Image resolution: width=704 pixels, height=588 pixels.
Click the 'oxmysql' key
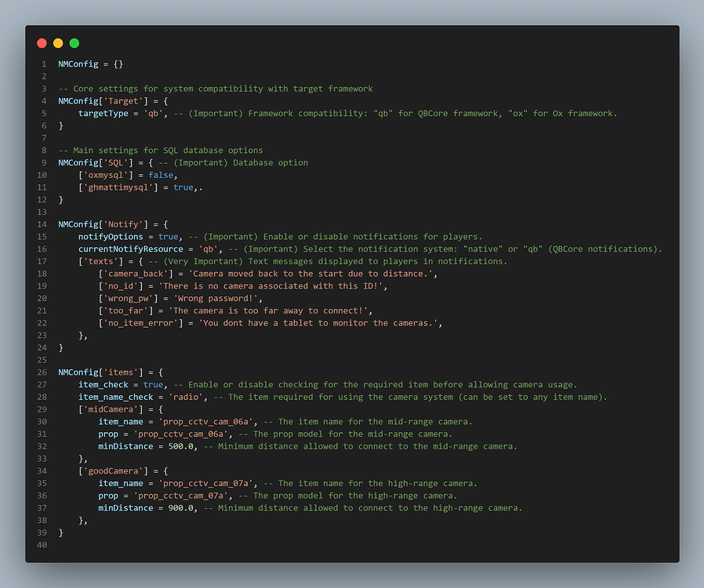pyautogui.click(x=106, y=175)
